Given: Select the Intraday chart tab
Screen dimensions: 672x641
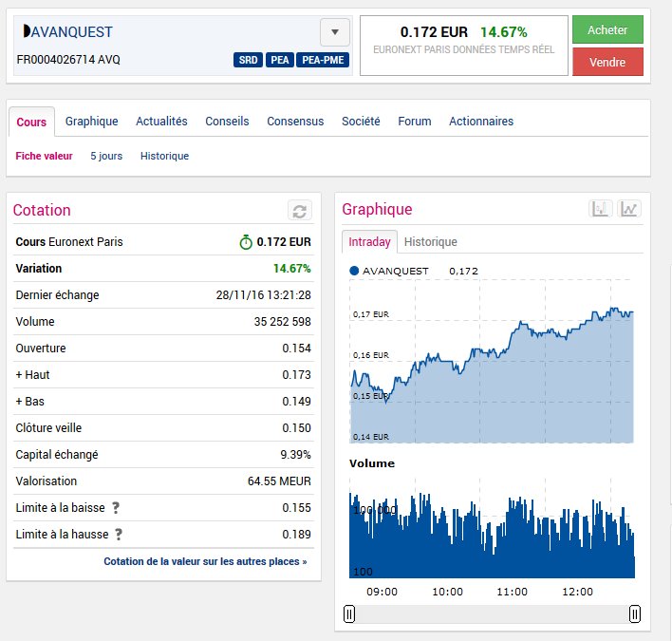Looking at the screenshot, I should pos(369,242).
